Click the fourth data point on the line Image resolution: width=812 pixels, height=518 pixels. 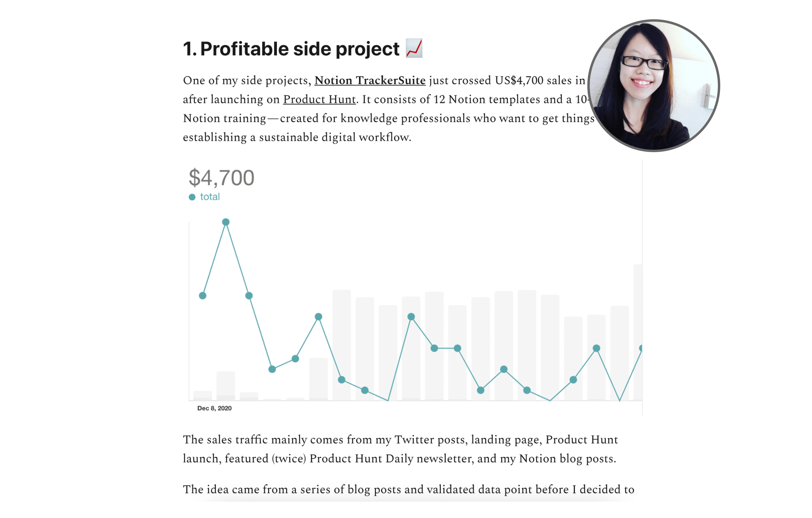pos(272,369)
